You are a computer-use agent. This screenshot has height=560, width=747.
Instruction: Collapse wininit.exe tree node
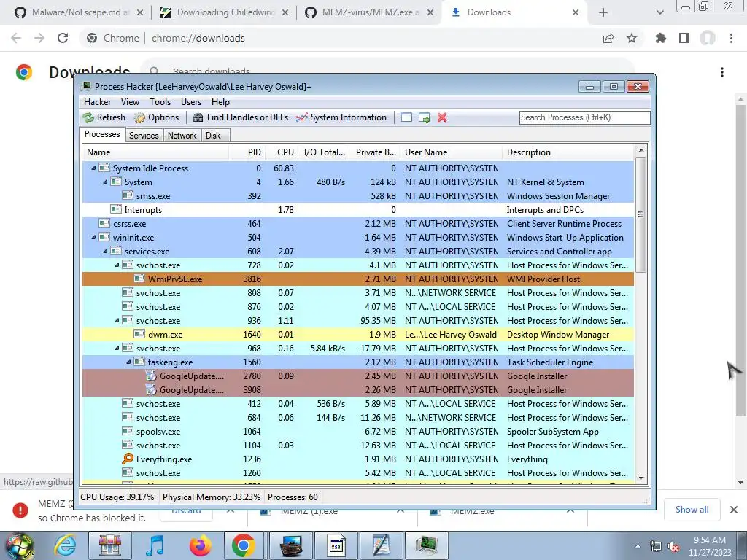point(93,237)
